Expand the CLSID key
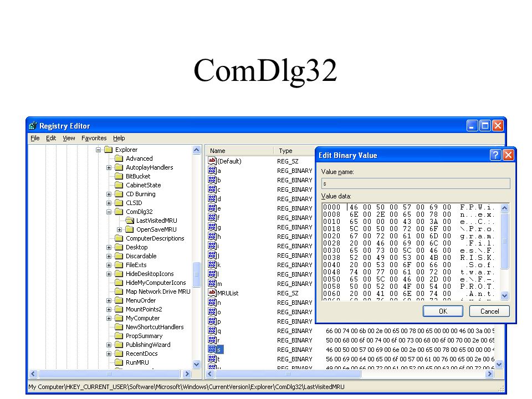Viewport: 532px width, 399px height. coord(109,203)
